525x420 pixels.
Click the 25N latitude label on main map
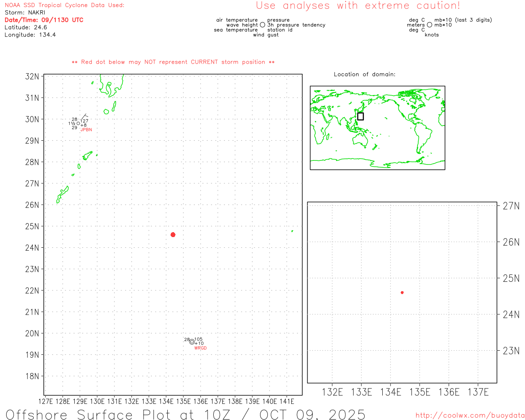click(32, 226)
